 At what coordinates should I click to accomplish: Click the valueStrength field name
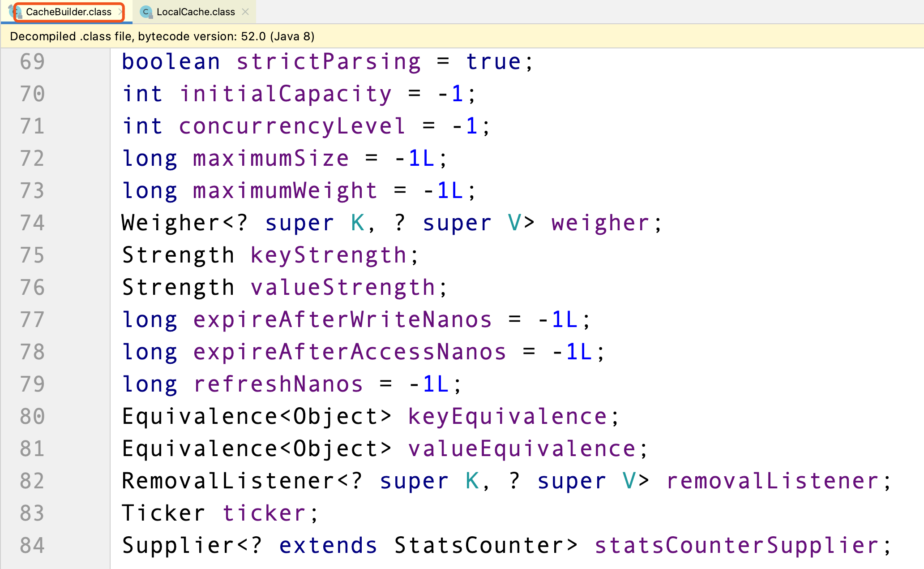342,288
